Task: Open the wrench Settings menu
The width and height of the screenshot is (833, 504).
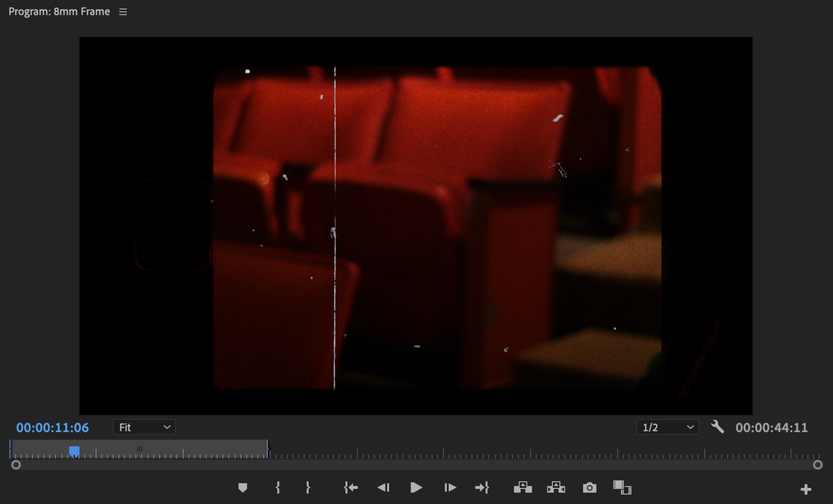Action: (717, 427)
